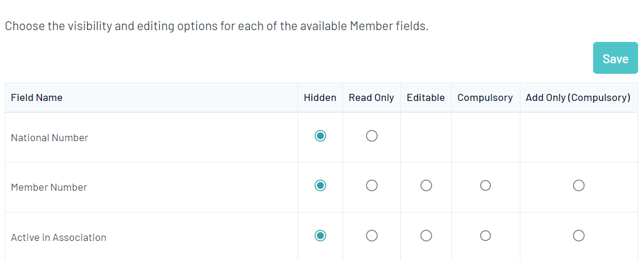Screen dimensions: 644x261
Task: Choose Add Only (Compulsory) for Active in Association
Action: point(578,236)
